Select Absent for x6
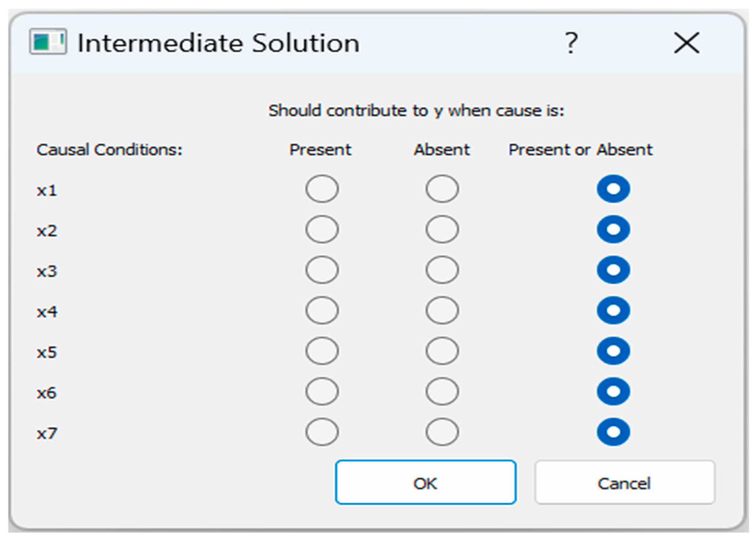The height and width of the screenshot is (542, 756). click(442, 391)
